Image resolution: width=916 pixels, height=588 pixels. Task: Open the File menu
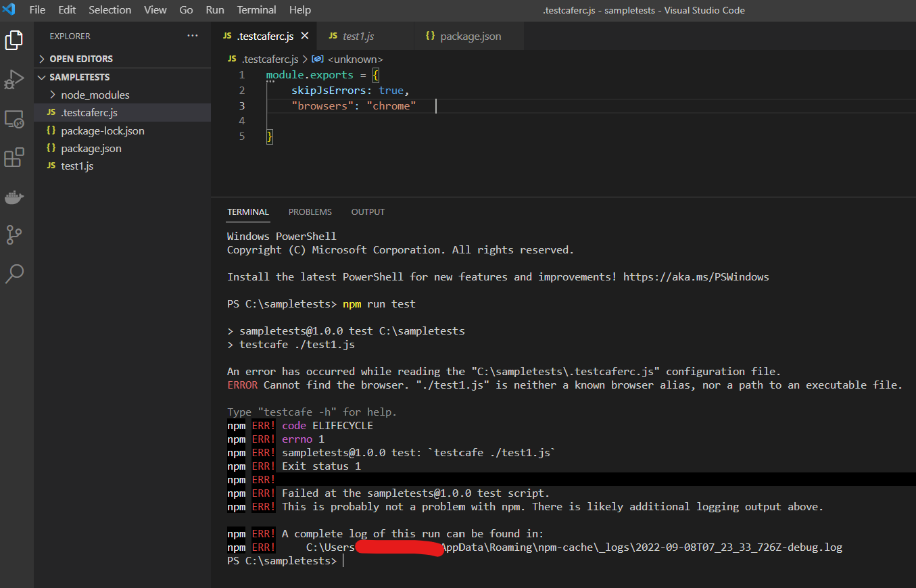pyautogui.click(x=38, y=10)
